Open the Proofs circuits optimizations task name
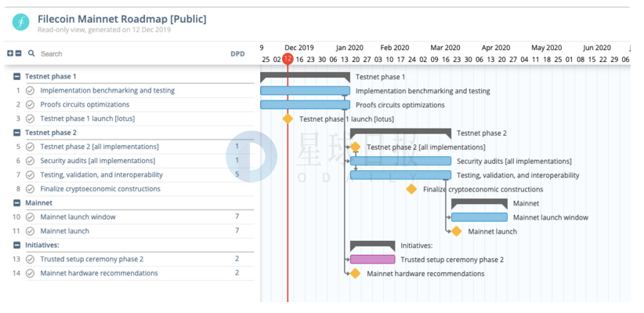This screenshot has height=313, width=644. coord(85,104)
